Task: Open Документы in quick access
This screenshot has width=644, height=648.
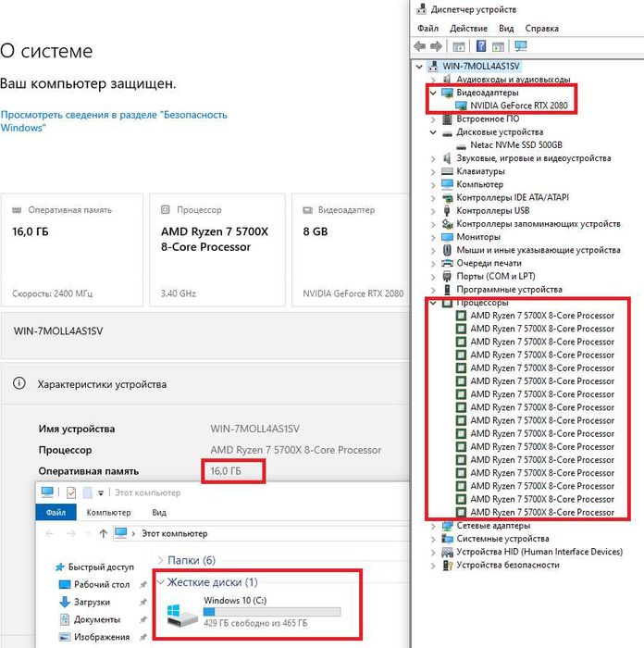Action: pos(97,619)
